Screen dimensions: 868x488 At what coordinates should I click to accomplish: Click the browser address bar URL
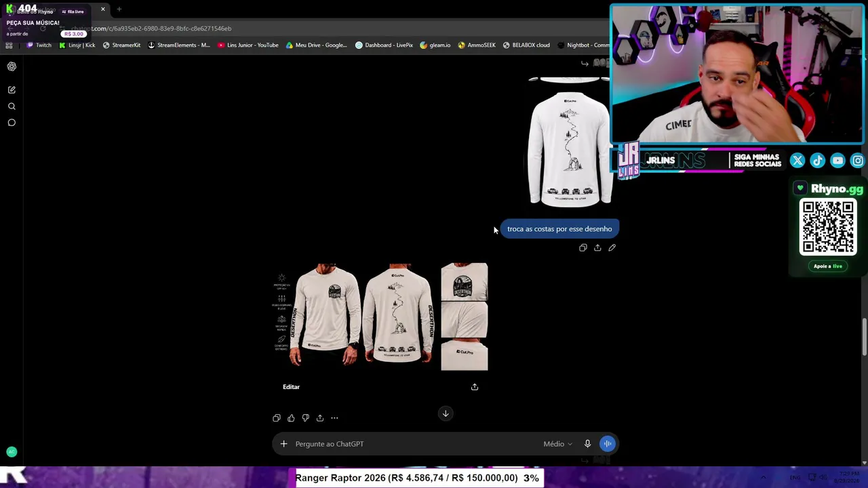click(151, 28)
